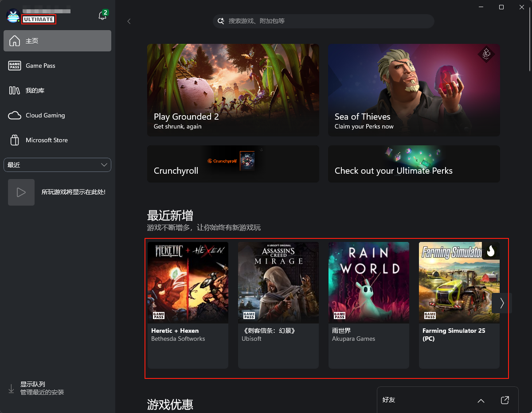The image size is (532, 413).
Task: Click the Cloud Gaming cloud icon
Action: click(x=15, y=115)
